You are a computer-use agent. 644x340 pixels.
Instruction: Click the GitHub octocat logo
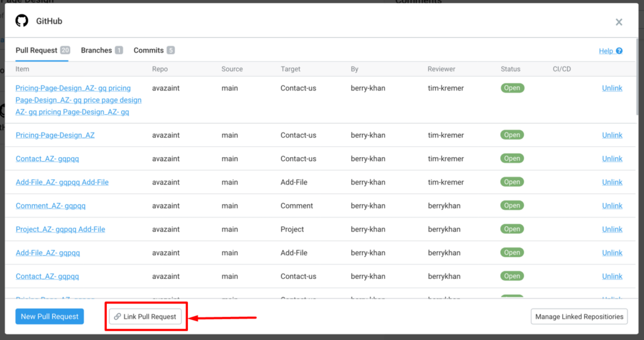[22, 21]
